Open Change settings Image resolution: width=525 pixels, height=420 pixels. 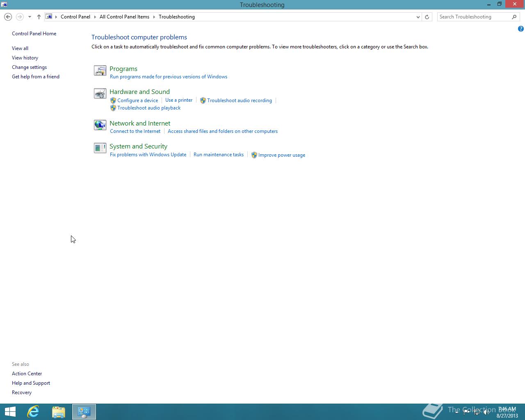pos(29,67)
